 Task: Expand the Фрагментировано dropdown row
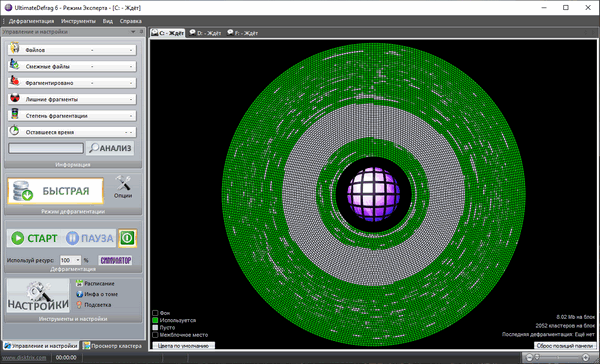click(72, 83)
